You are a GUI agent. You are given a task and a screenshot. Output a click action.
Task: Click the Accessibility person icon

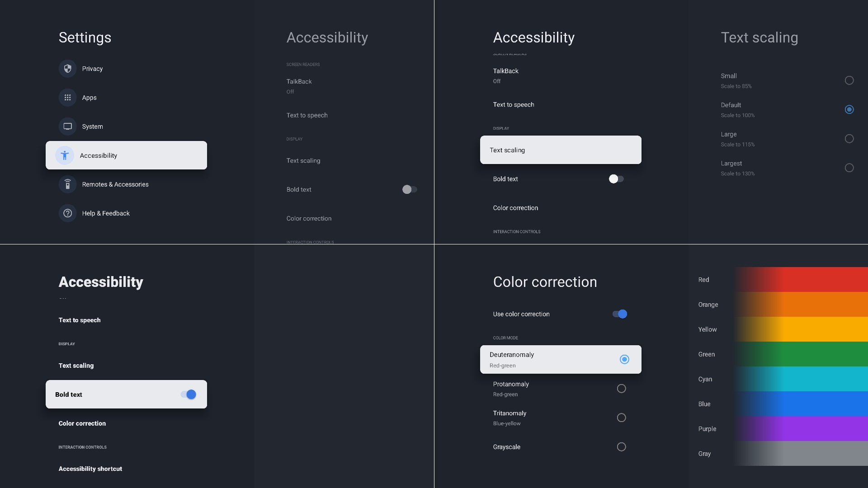click(65, 155)
